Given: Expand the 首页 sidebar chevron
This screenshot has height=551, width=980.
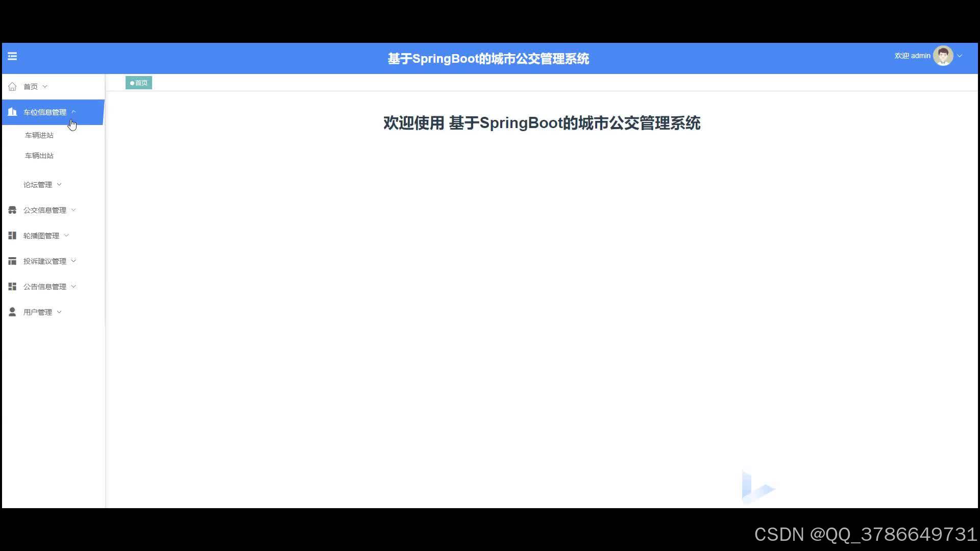Looking at the screenshot, I should point(45,87).
